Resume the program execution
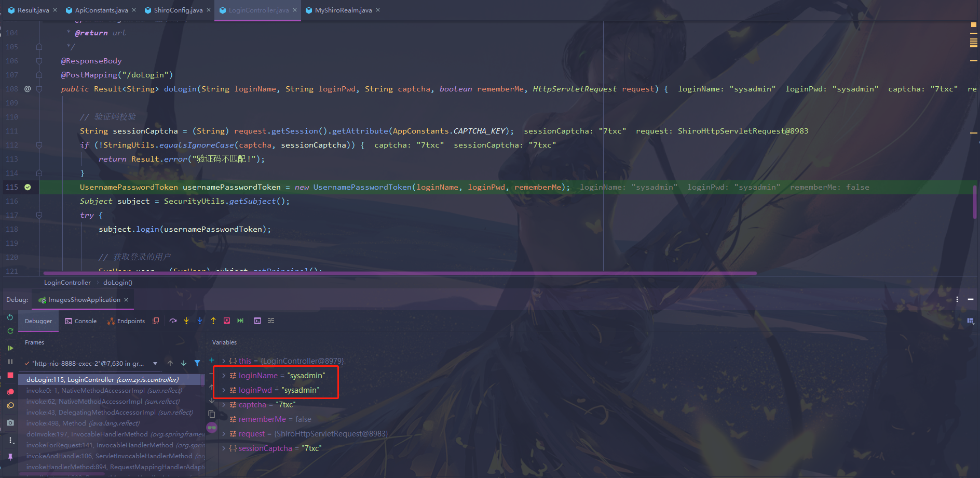Image resolution: width=980 pixels, height=478 pixels. coord(10,348)
